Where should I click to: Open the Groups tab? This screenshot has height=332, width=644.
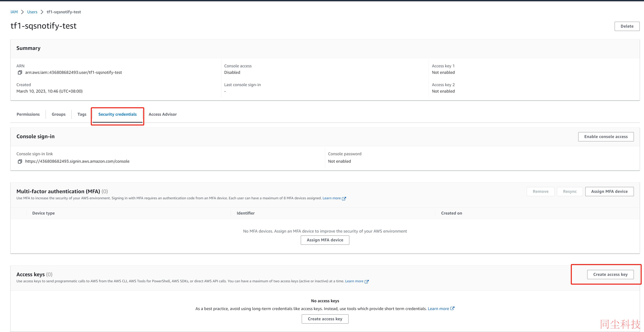(59, 114)
